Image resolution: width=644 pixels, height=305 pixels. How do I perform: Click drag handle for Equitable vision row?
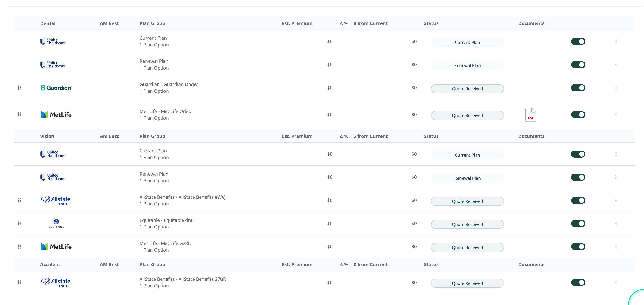tap(19, 223)
